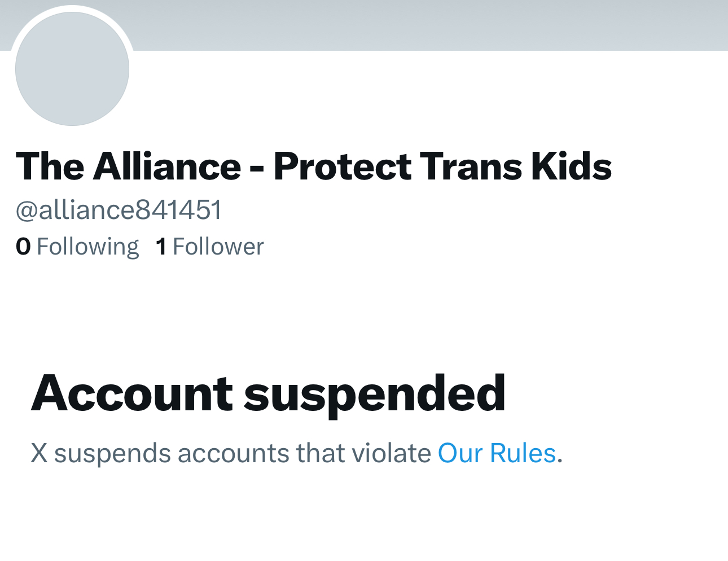Click the Account suspended heading

pyautogui.click(x=268, y=393)
